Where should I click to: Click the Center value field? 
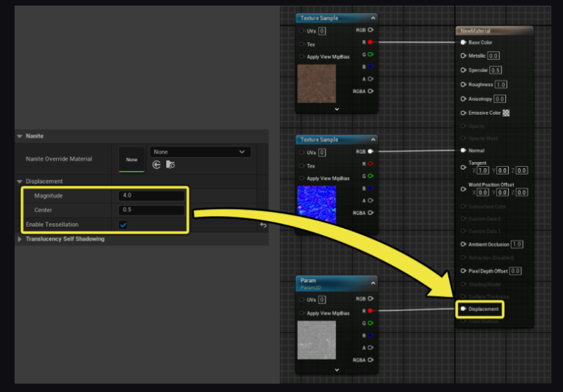(151, 210)
